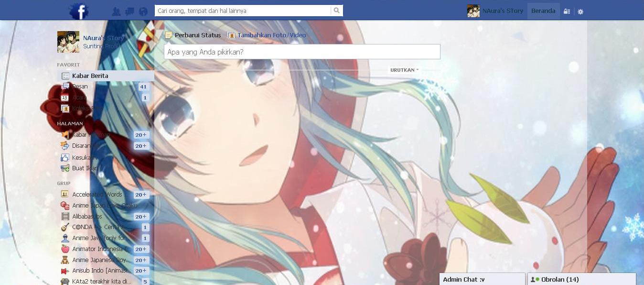Open the Buat Iklan sidebar link
The width and height of the screenshot is (644, 285).
85,168
